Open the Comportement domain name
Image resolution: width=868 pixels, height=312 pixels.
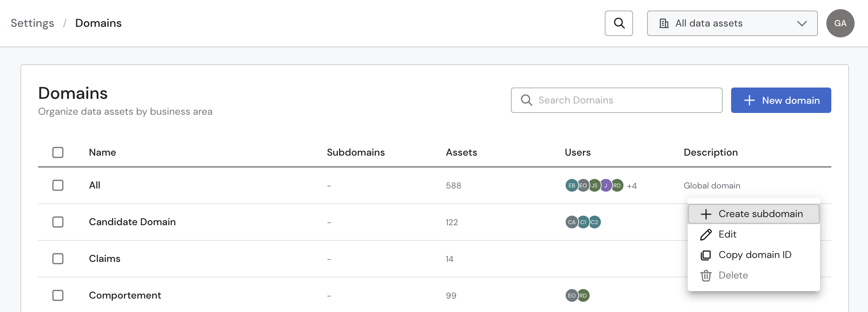125,295
